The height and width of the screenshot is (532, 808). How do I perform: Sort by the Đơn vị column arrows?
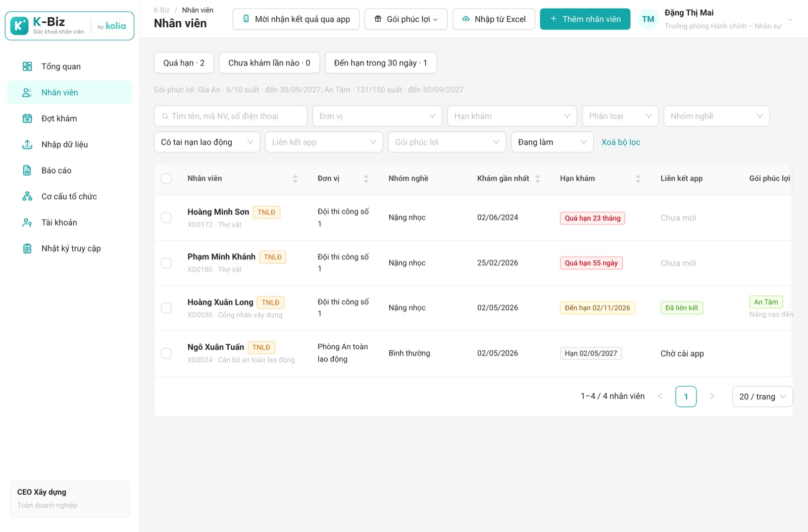click(366, 179)
